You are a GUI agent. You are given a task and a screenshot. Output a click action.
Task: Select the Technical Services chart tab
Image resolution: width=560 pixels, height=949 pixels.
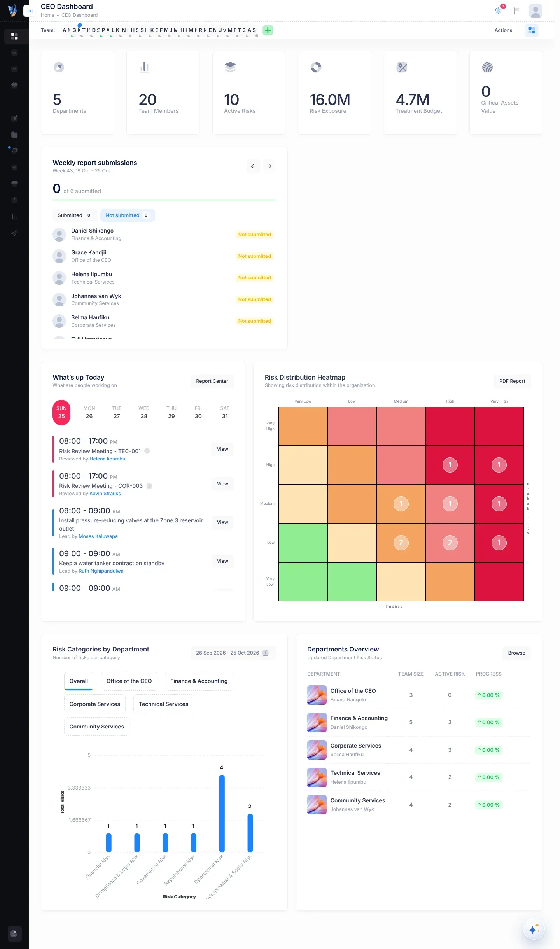pos(163,704)
